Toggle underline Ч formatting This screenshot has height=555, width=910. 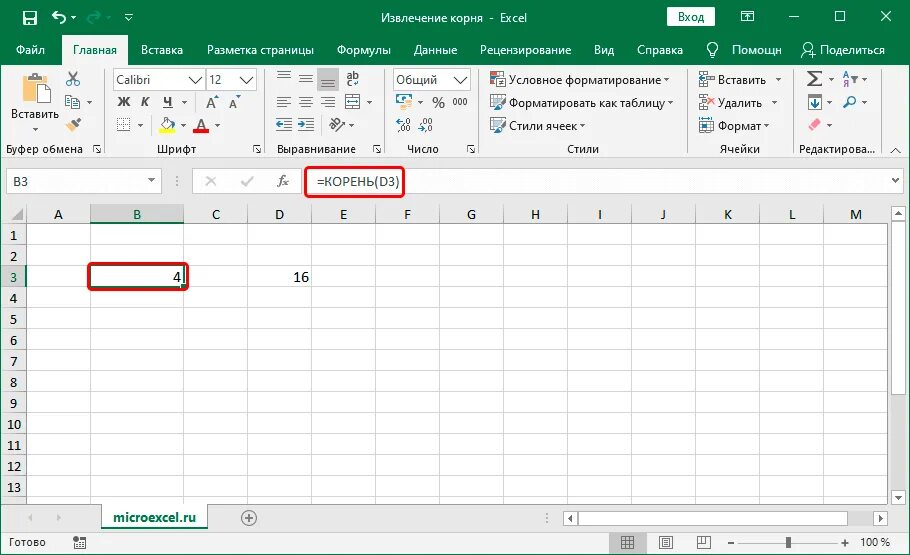[168, 102]
